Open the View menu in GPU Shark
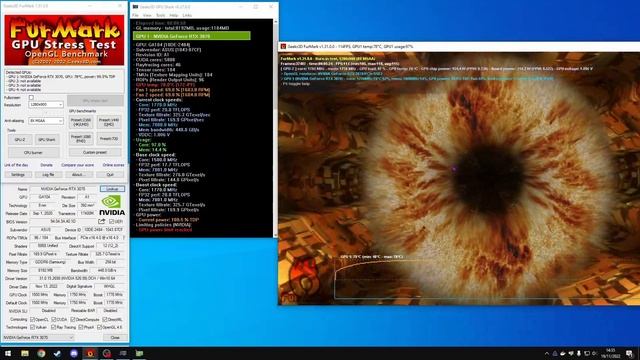This screenshot has width=640, height=360. click(147, 15)
